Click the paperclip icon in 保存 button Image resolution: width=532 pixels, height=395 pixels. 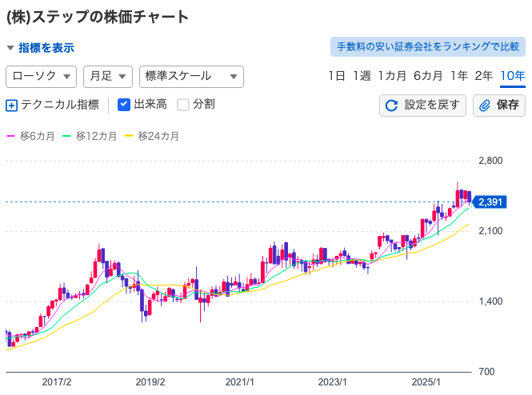[x=485, y=106]
